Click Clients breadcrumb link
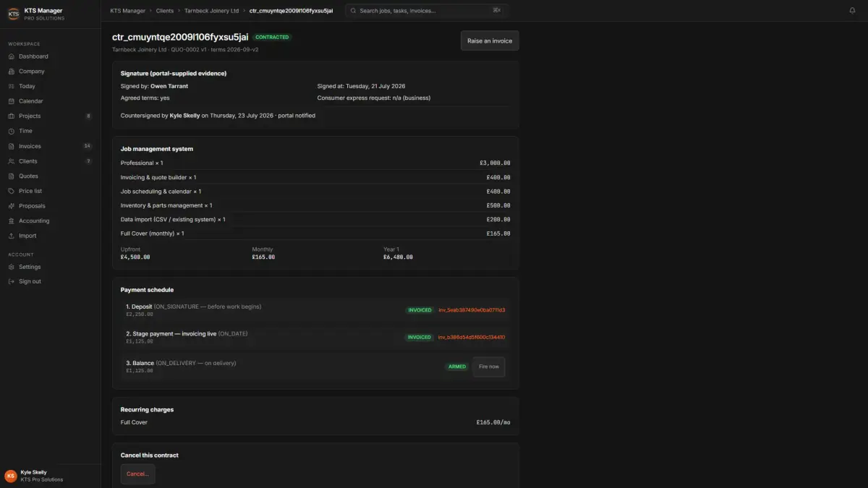The width and height of the screenshot is (868, 488). (x=165, y=11)
